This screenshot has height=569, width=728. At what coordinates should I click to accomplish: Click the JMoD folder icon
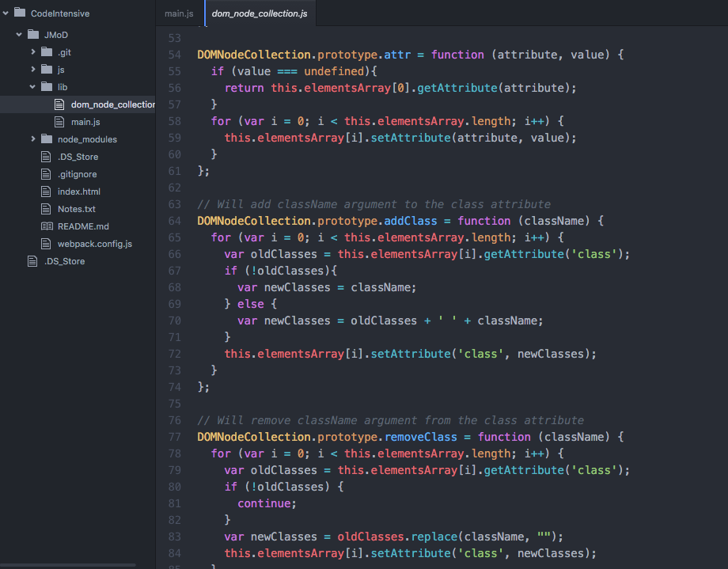[x=33, y=34]
